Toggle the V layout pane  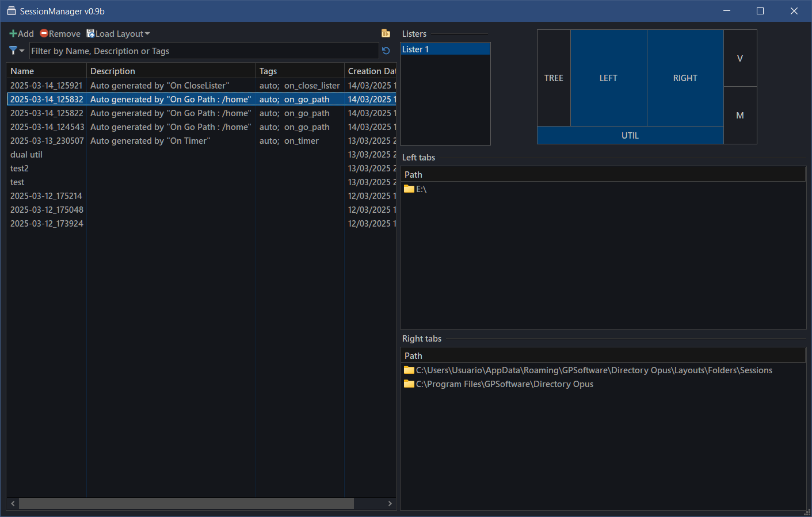740,58
